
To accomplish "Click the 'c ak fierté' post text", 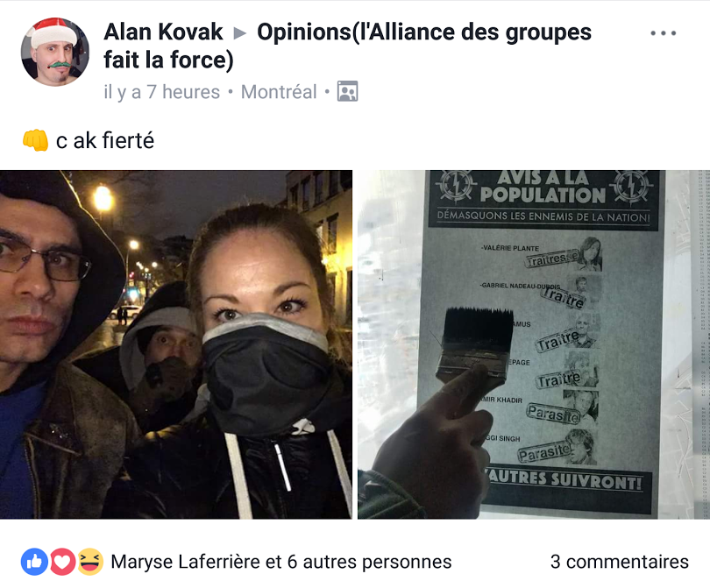I will tap(105, 140).
